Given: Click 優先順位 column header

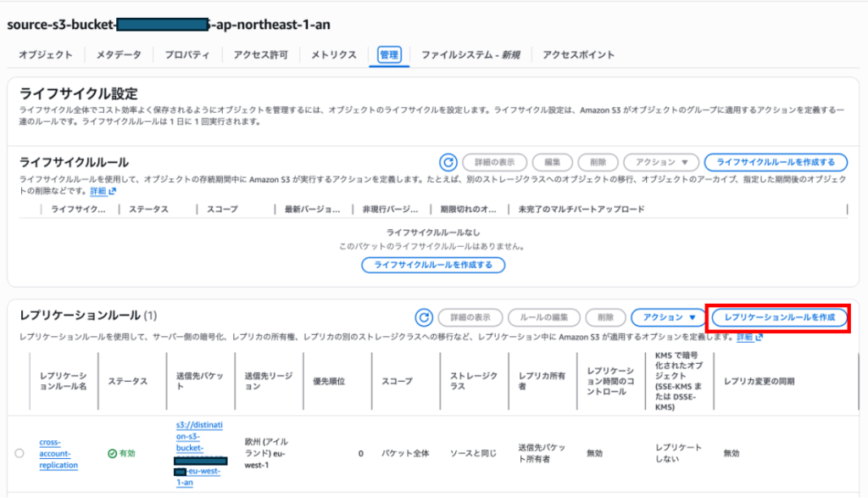Looking at the screenshot, I should pyautogui.click(x=329, y=381).
